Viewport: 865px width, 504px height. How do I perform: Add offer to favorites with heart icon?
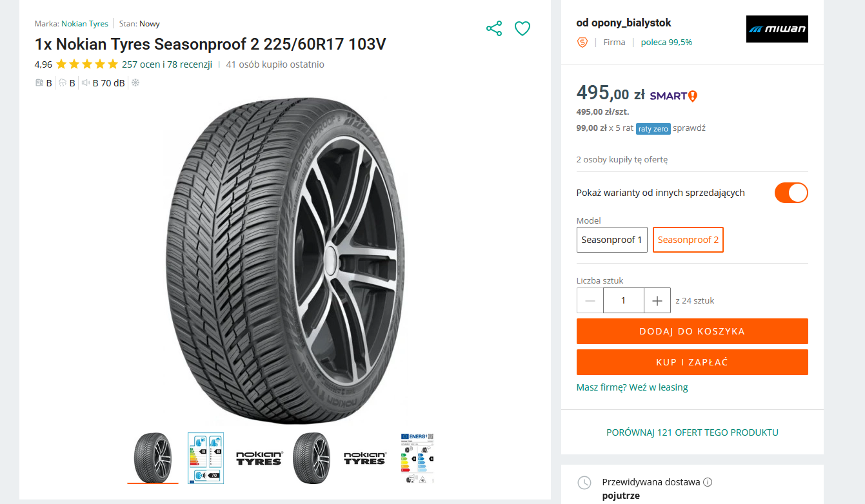pos(522,28)
